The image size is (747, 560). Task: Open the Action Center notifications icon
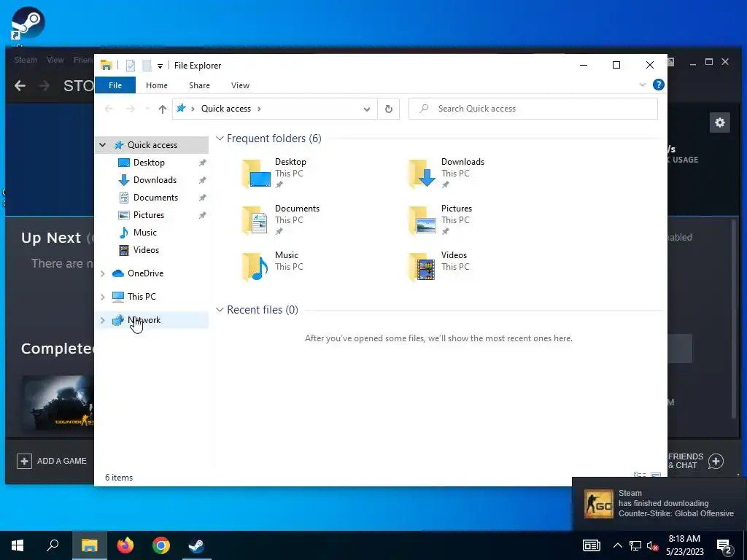pos(724,547)
